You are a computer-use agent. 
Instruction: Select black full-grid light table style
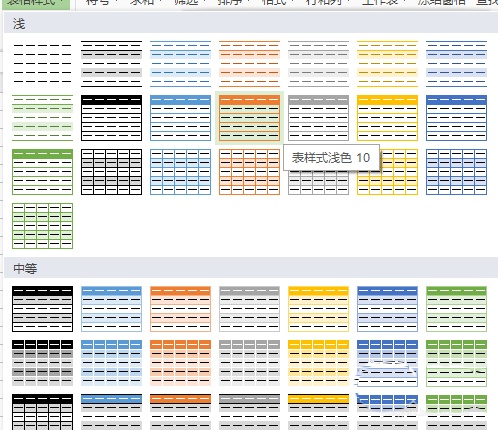[111, 172]
